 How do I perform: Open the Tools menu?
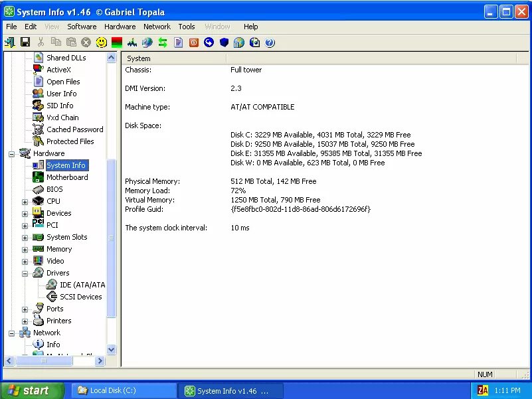click(x=187, y=27)
